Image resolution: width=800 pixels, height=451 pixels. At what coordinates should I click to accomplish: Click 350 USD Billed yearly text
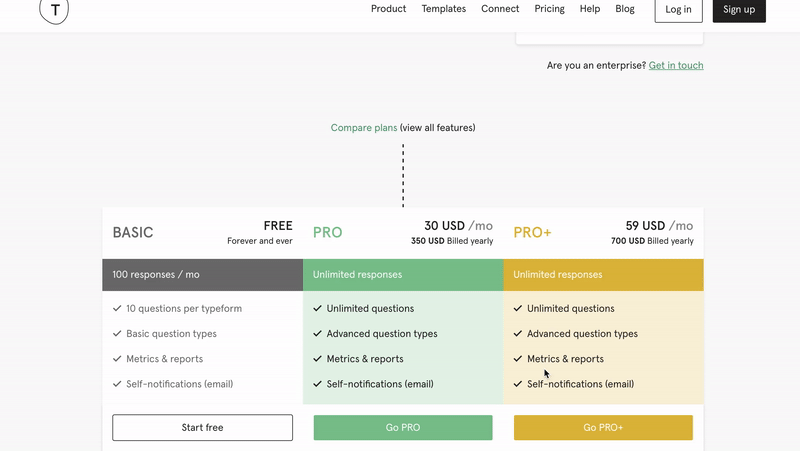click(x=452, y=241)
